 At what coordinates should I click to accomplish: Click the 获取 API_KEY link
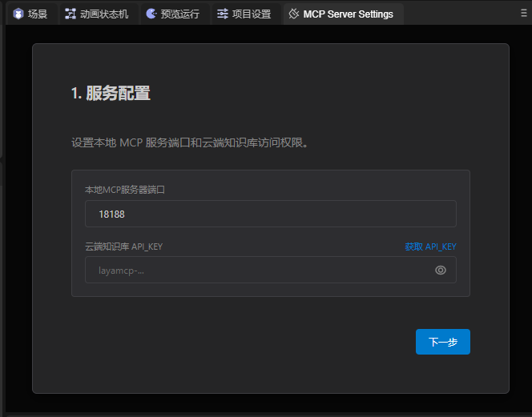[430, 247]
